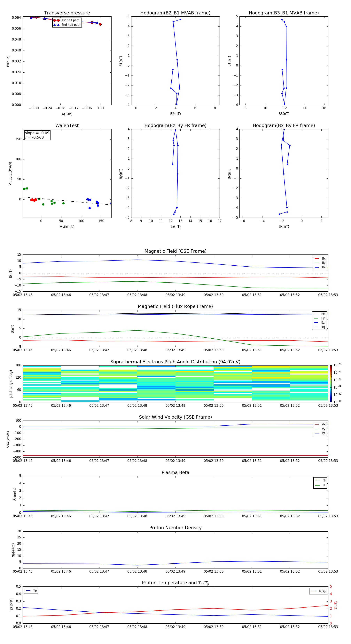Click the "slope = -0.09" annotation
The height and width of the screenshot is (644, 351).
point(37,133)
